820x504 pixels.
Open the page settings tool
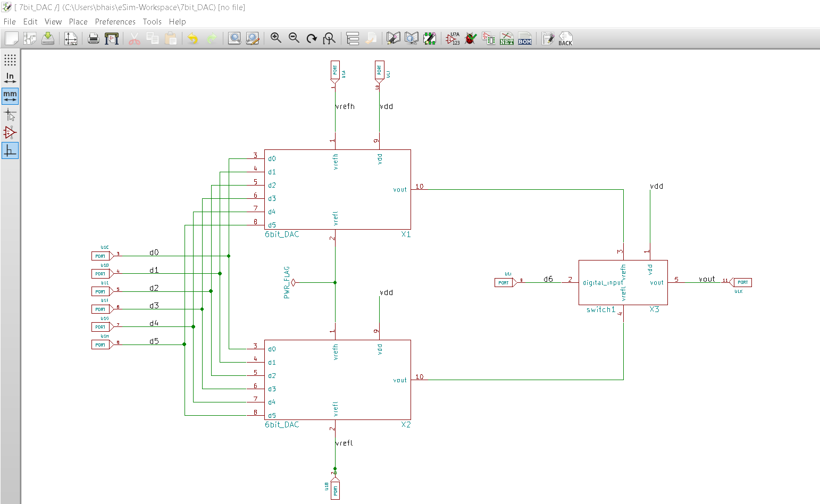pyautogui.click(x=71, y=38)
